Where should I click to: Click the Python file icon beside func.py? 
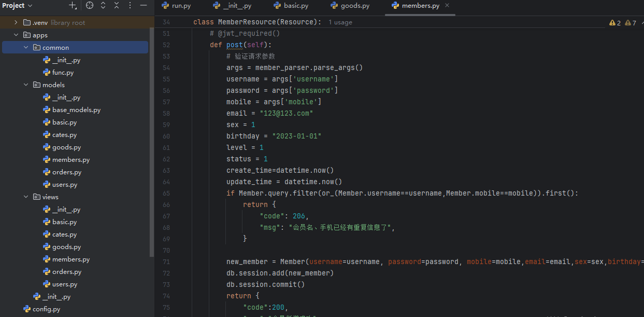47,72
